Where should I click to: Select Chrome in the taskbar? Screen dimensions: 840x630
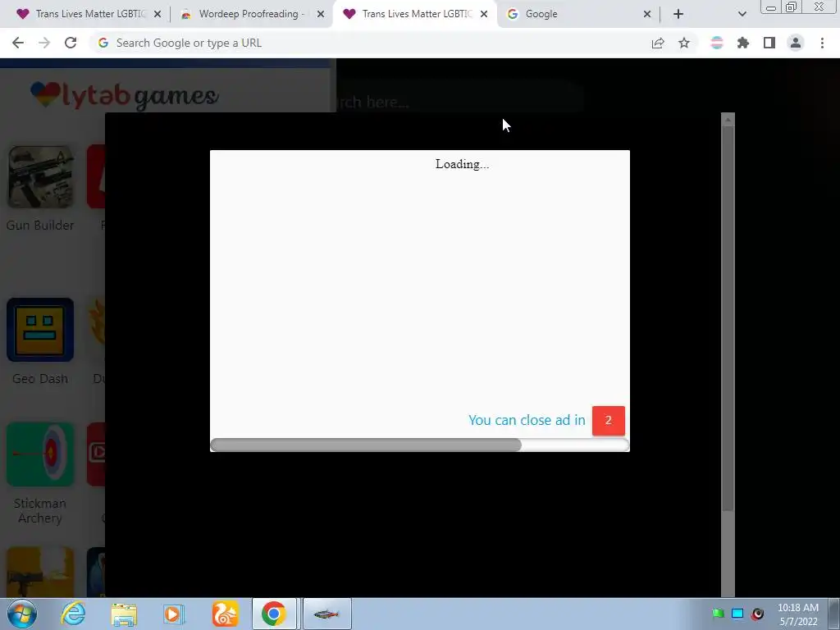point(274,614)
